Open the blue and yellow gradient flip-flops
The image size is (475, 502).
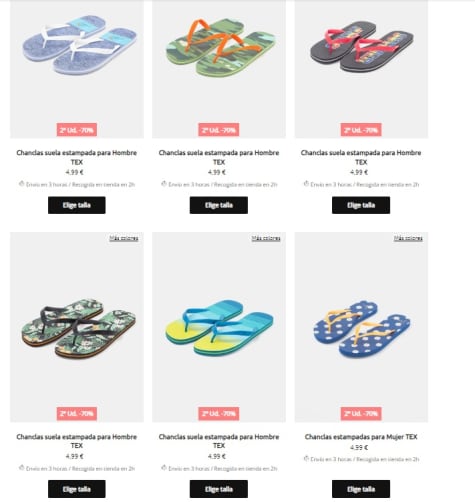(219, 327)
